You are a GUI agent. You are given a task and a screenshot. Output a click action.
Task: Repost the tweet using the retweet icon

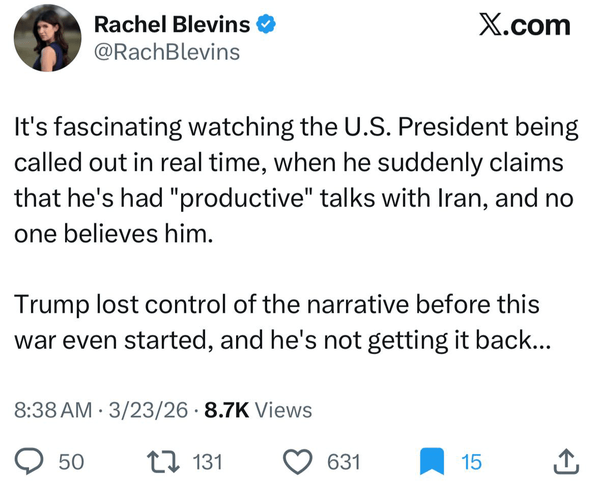click(x=164, y=462)
